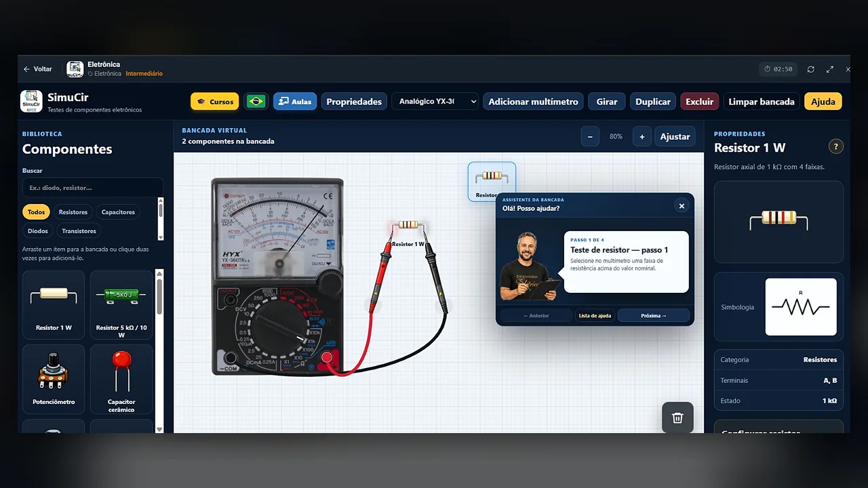This screenshot has width=868, height=488.
Task: Select the Resistor 1 W on the bench
Action: click(x=408, y=225)
